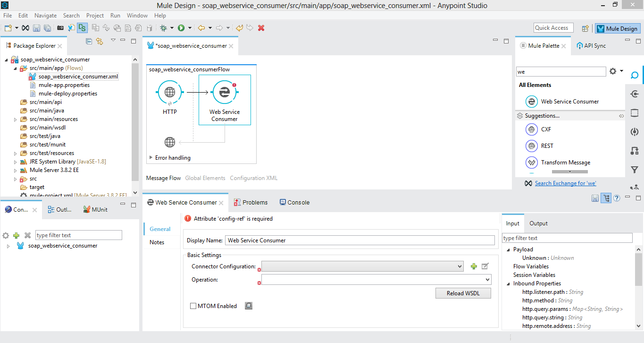644x343 pixels.
Task: Choose Transform Message in the palette
Action: tap(565, 163)
